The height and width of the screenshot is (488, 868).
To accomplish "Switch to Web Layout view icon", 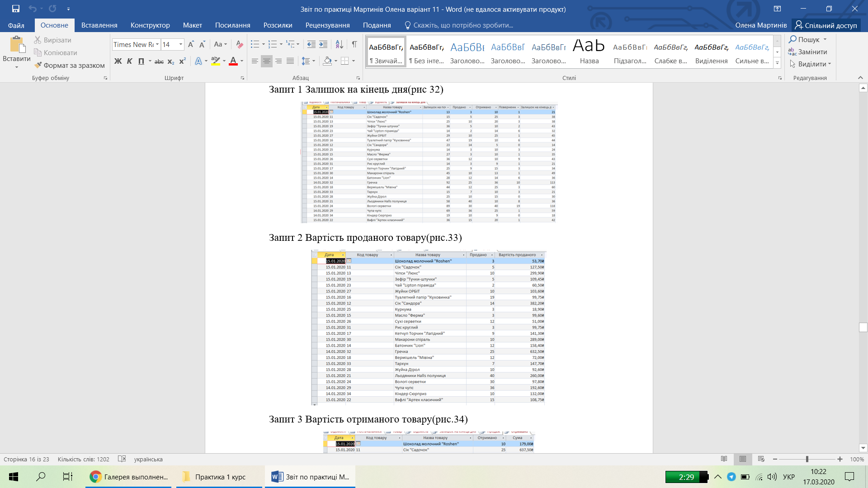I will tap(761, 459).
